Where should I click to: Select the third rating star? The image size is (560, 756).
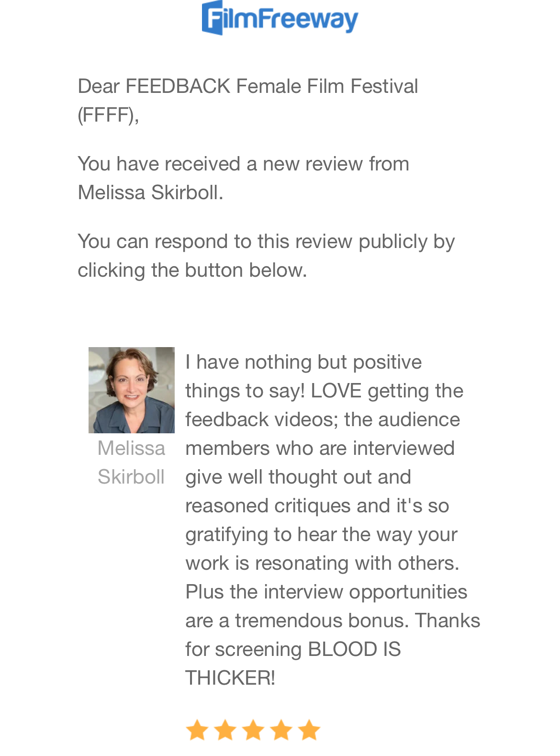(x=253, y=731)
